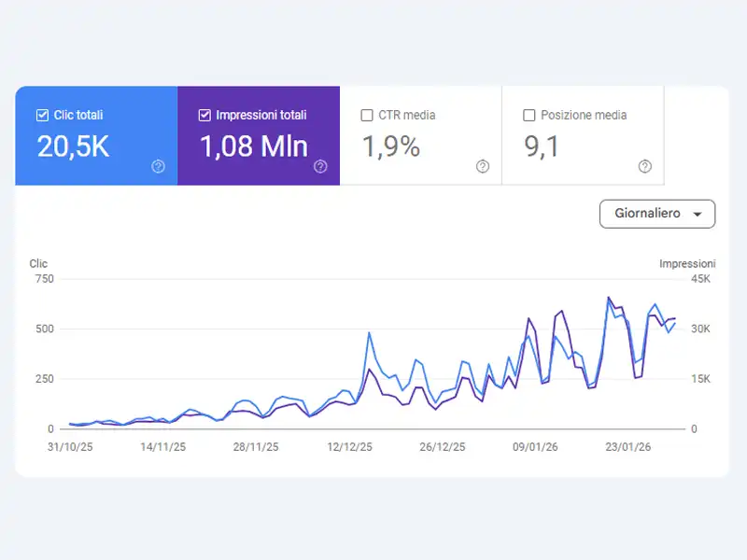Image resolution: width=747 pixels, height=560 pixels.
Task: Open the help tooltip on Posizione media card
Action: pyautogui.click(x=643, y=167)
